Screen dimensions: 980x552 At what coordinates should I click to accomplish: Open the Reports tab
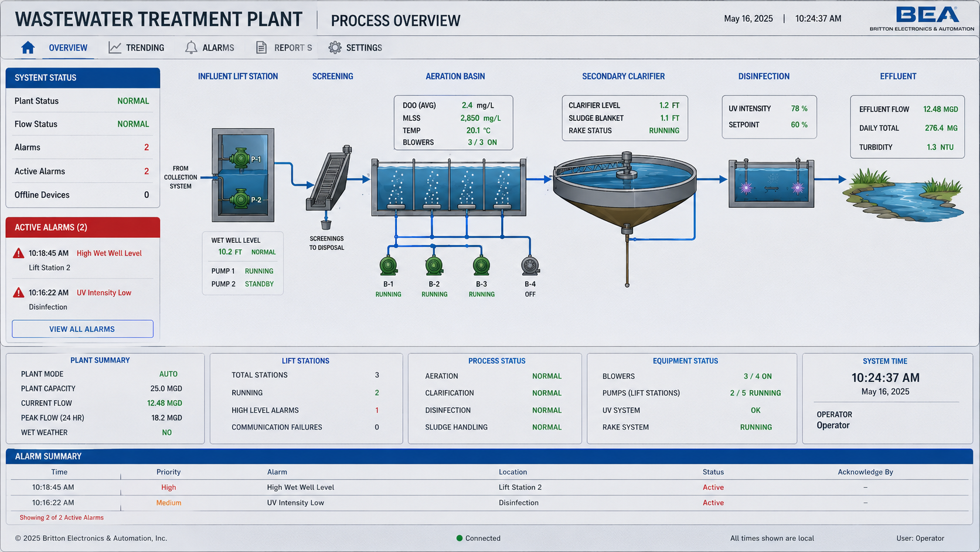click(x=293, y=48)
